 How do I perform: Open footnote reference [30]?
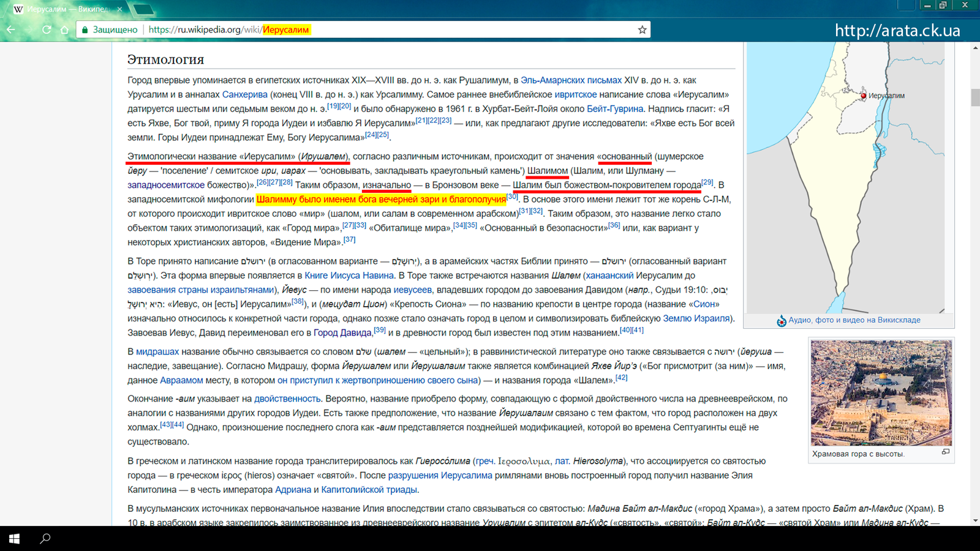512,197
